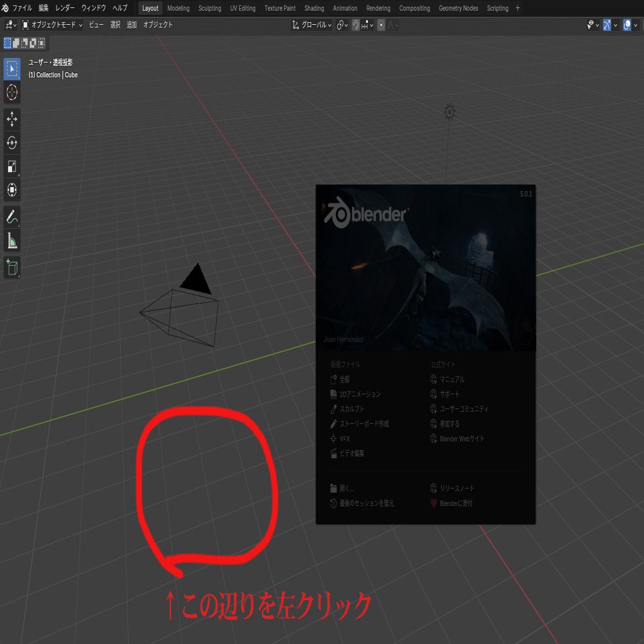Choose the Move tool in toolbar
644x644 pixels.
point(12,119)
